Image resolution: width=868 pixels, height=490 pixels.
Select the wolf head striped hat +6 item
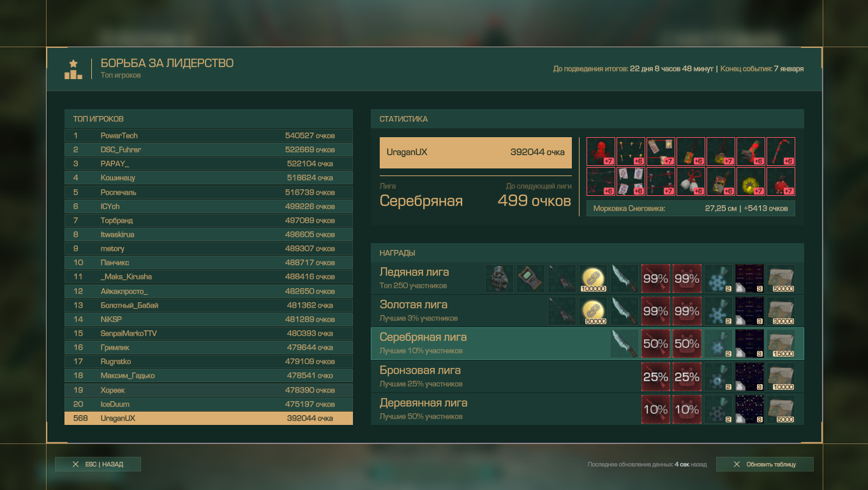pyautogui.click(x=751, y=152)
